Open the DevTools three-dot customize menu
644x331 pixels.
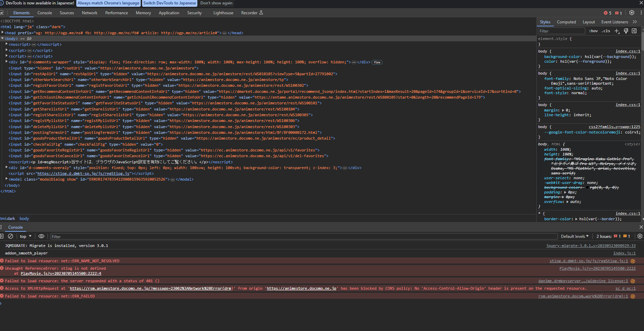pyautogui.click(x=641, y=13)
